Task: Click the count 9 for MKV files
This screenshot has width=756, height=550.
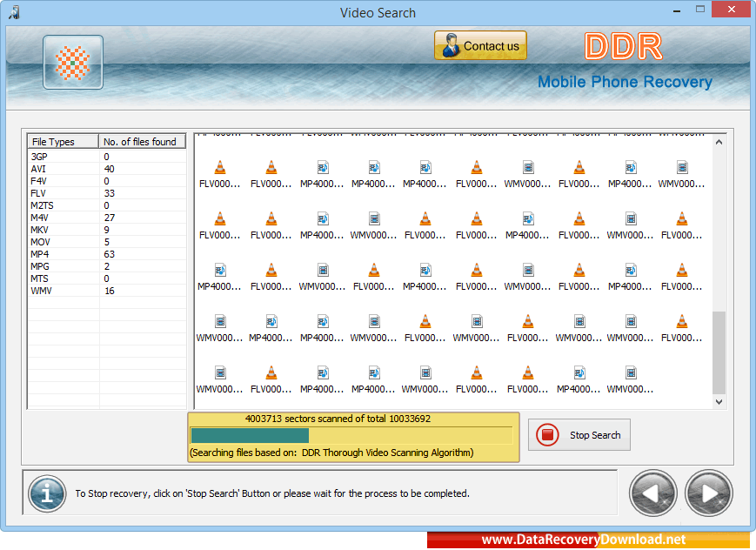Action: tap(106, 230)
